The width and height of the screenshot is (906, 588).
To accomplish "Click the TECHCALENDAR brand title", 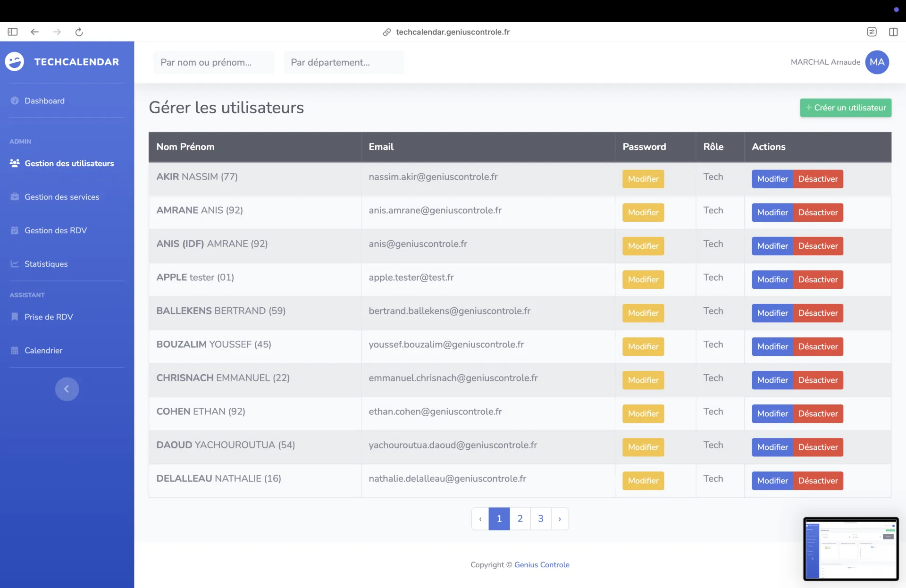I will point(76,62).
